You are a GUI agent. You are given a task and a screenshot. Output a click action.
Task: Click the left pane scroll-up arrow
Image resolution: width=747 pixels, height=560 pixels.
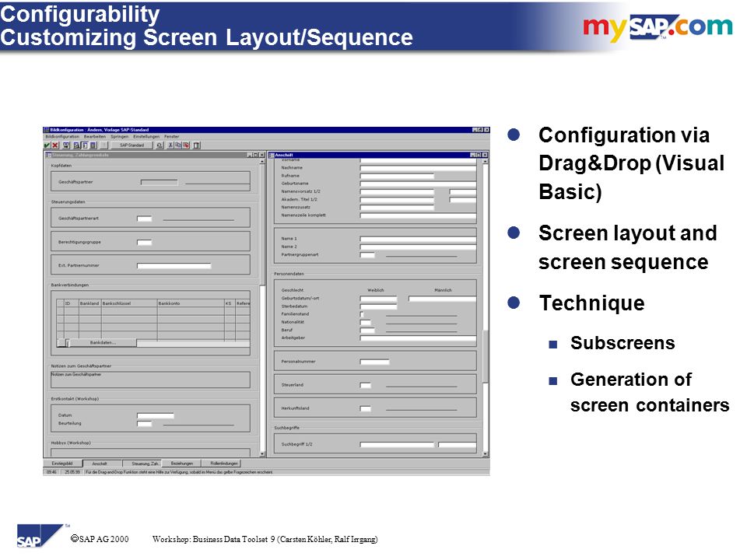click(262, 162)
